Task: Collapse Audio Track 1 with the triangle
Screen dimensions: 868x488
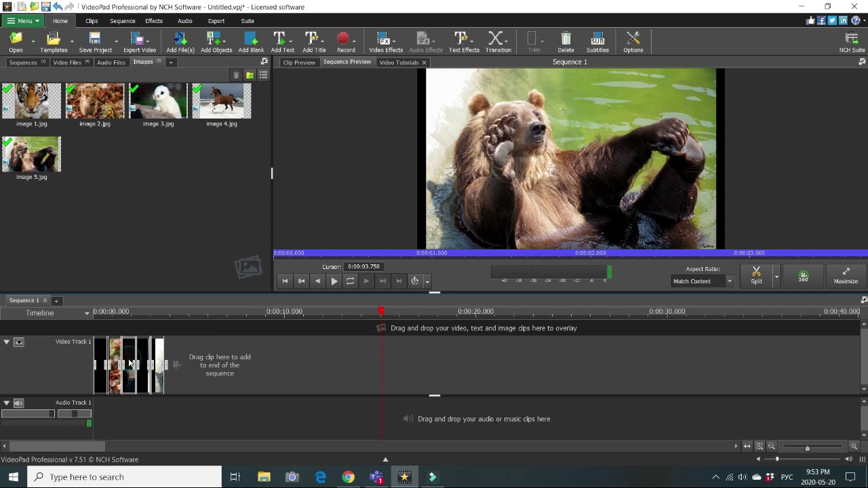Action: point(7,403)
